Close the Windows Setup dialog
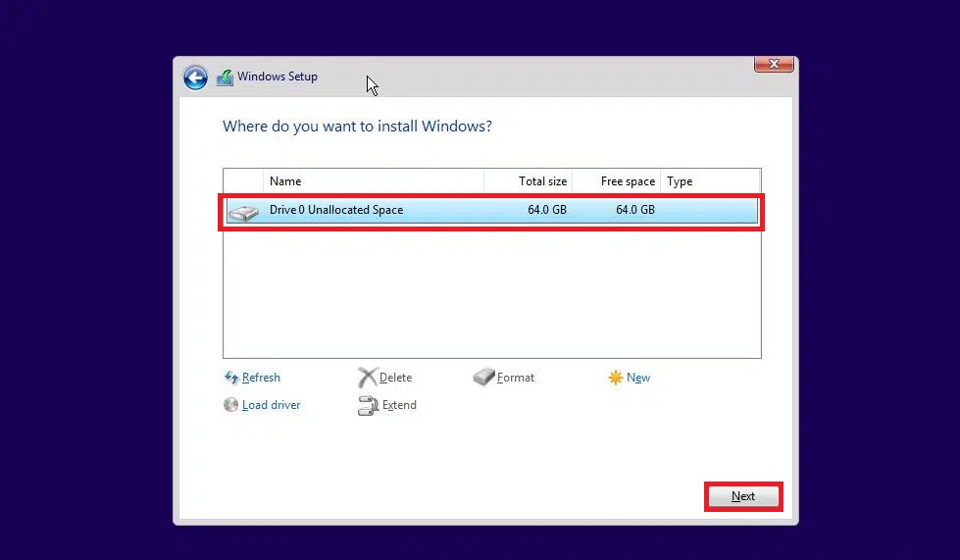Image resolution: width=960 pixels, height=560 pixels. (774, 64)
